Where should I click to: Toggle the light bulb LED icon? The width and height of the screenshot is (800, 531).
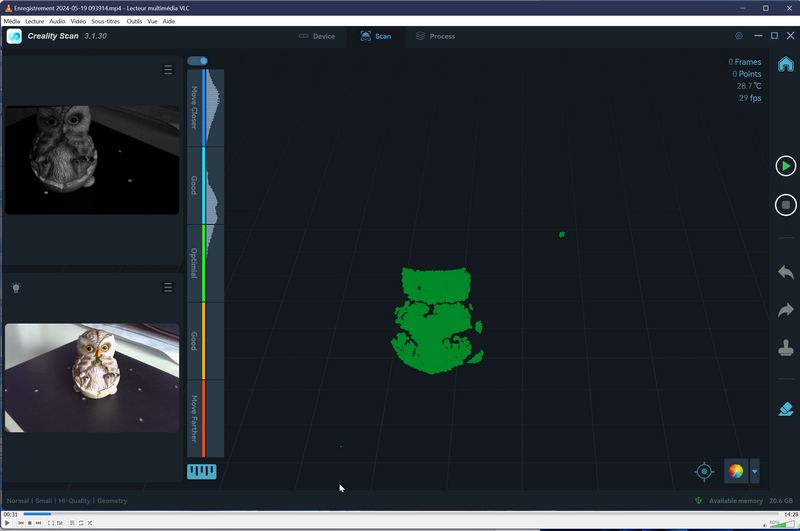pos(16,288)
